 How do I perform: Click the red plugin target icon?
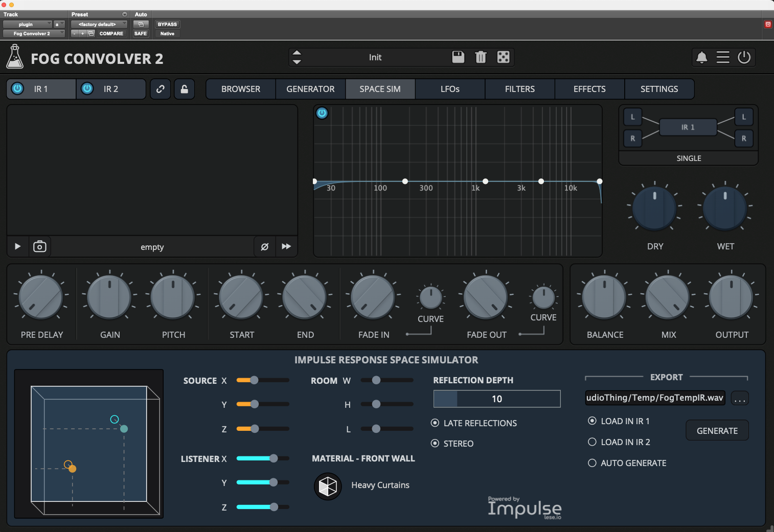click(768, 24)
